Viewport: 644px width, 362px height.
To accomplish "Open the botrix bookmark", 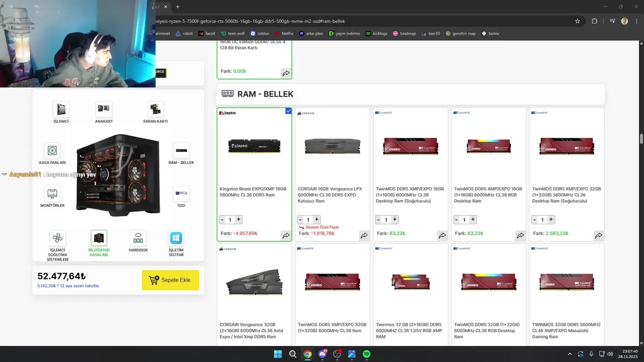I will pos(490,34).
